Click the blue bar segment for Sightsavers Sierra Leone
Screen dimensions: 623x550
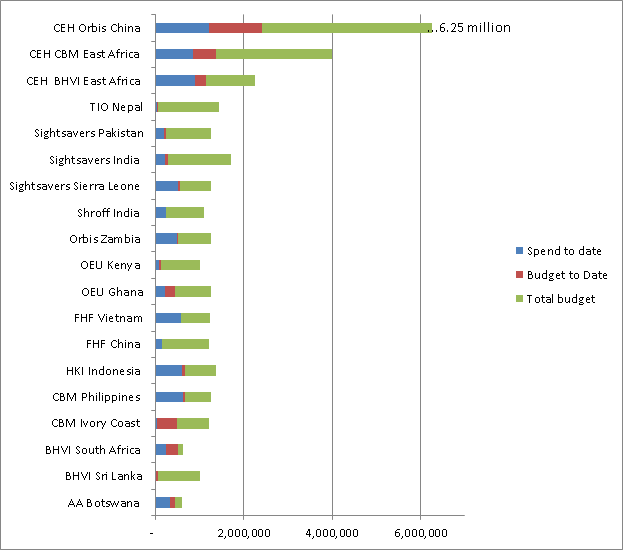[167, 186]
